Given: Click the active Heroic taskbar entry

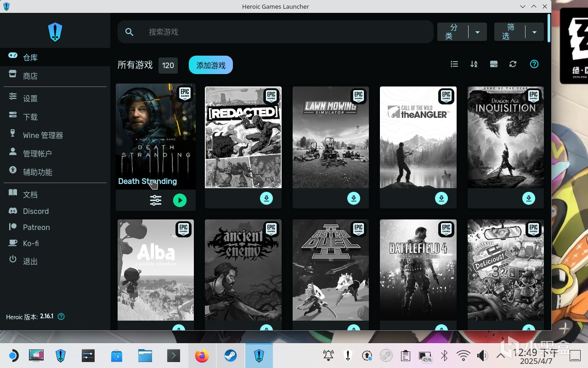Looking at the screenshot, I should coord(259,356).
